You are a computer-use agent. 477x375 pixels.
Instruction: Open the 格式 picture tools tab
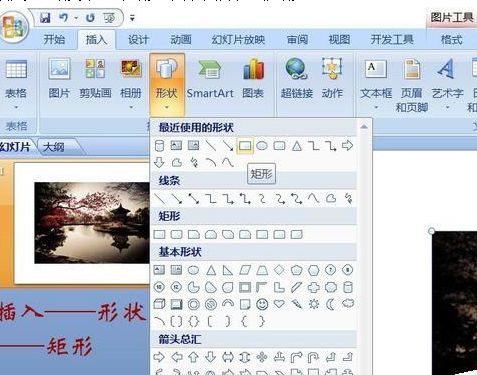451,40
